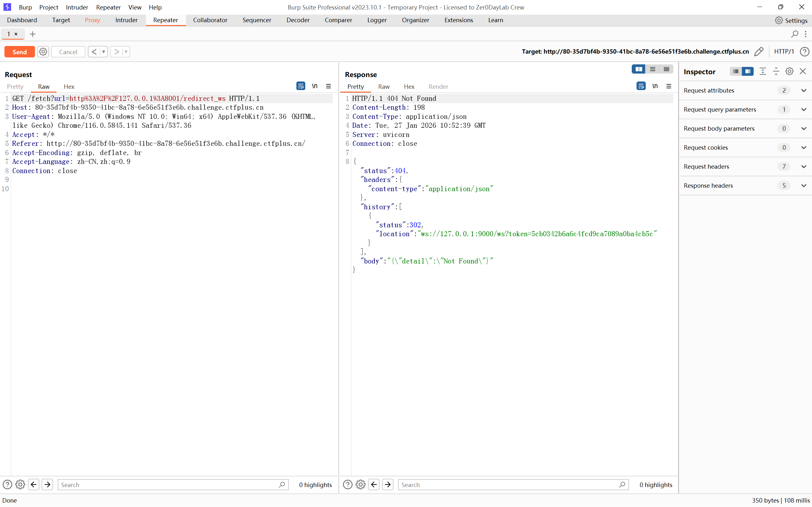The height and width of the screenshot is (507, 812).
Task: Add a new Repeater tab
Action: pos(33,34)
